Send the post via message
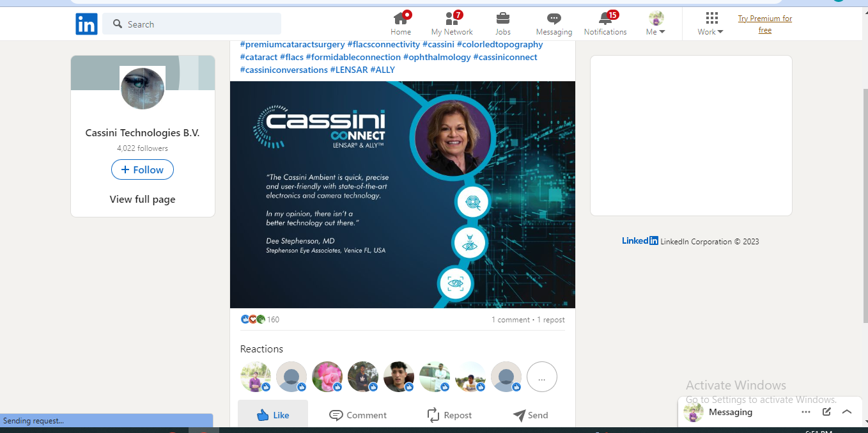 [x=531, y=415]
